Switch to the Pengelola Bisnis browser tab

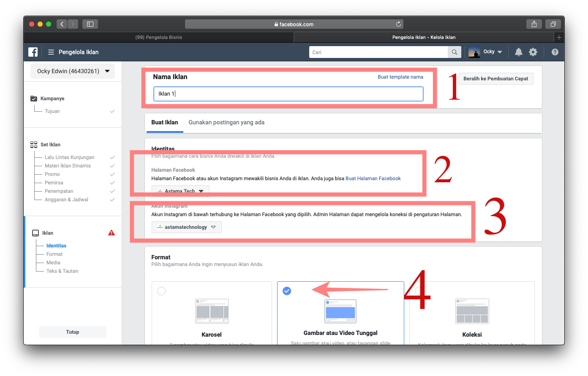coord(159,37)
